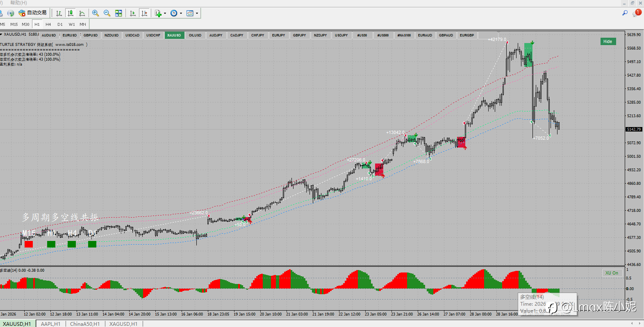Open the signals broadcast icon
This screenshot has width=644, height=327.
tap(11, 13)
